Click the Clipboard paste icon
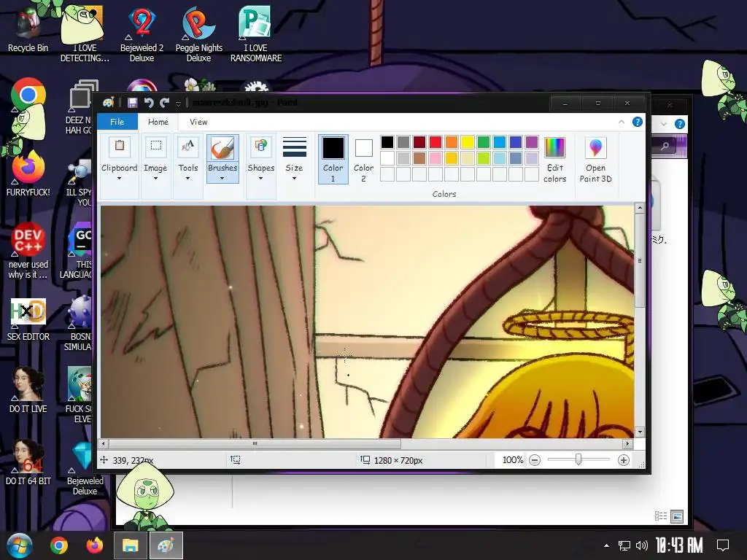Viewport: 747px width, 560px height. pos(119,147)
